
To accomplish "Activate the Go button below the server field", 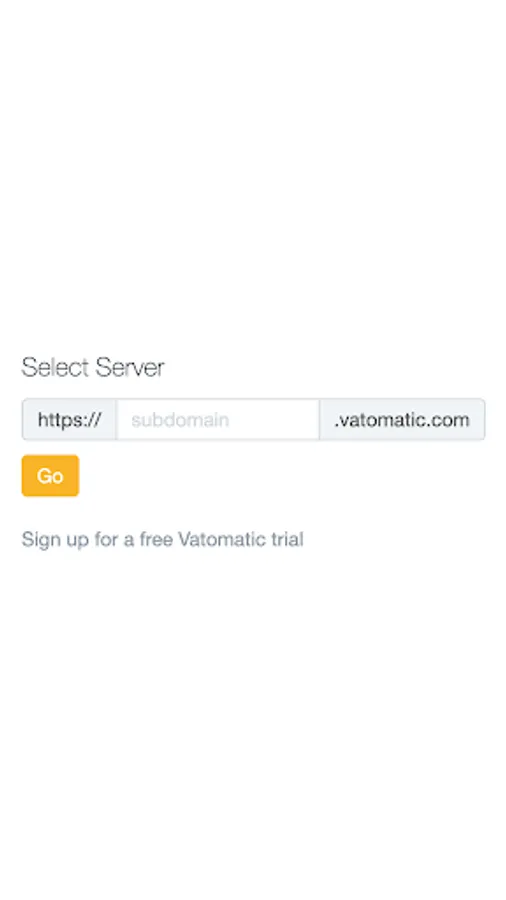I will 50,475.
